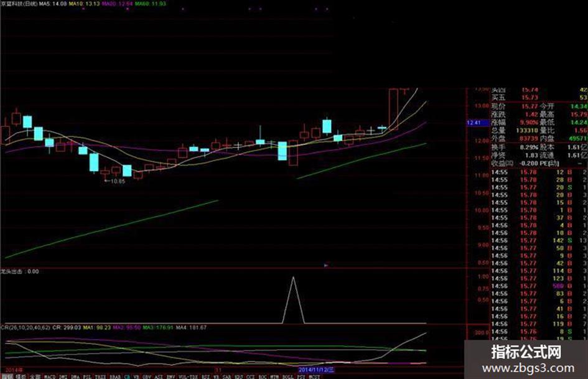Click the 收益 -0.200 value

(529, 163)
